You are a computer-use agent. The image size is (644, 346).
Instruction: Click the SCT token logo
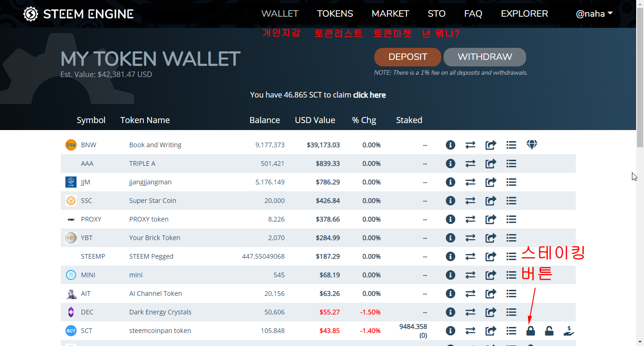(71, 331)
